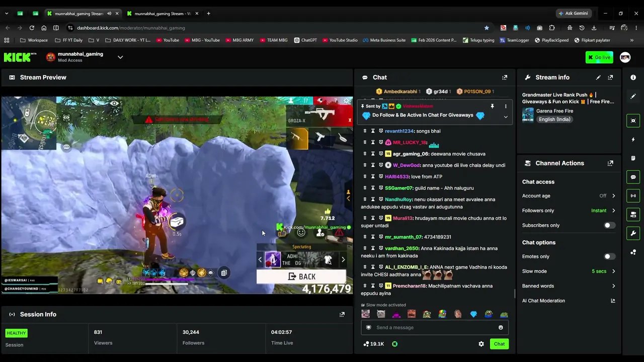
Task: Click the Garena Free Fire game thumbnail
Action: tap(528, 115)
